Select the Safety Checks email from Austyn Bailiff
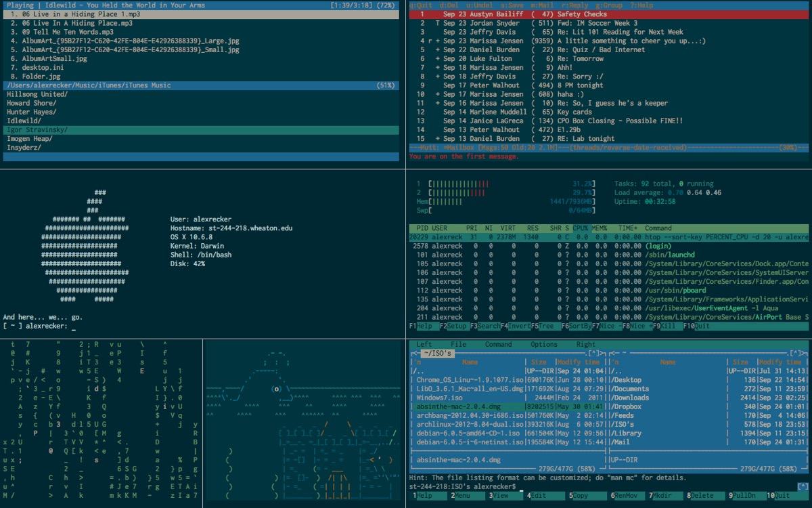This screenshot has height=508, width=812. (582, 14)
